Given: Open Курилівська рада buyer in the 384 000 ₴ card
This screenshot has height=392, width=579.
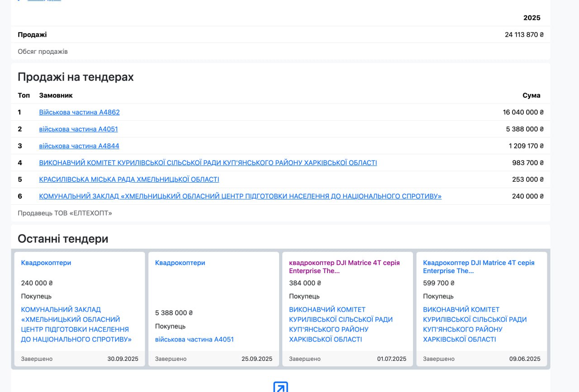Looking at the screenshot, I should click(x=341, y=325).
